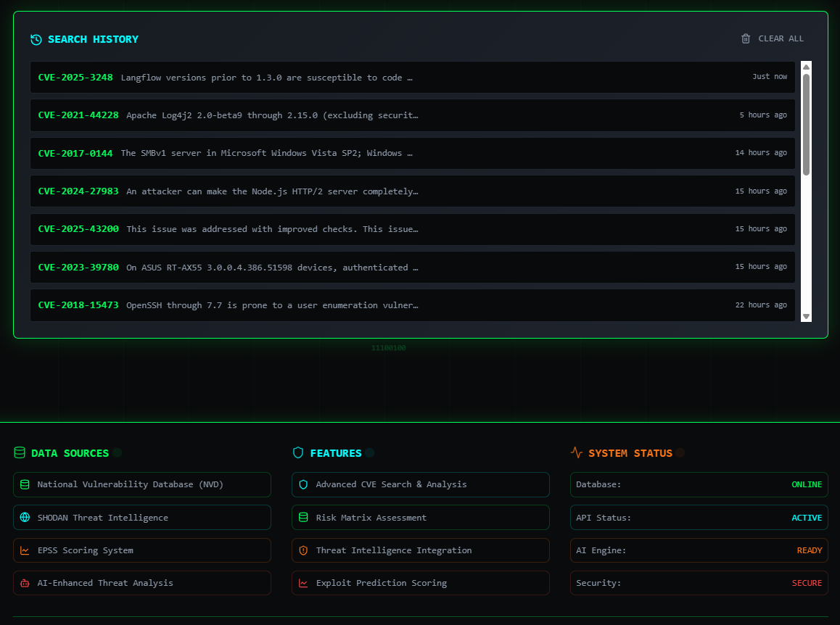Click the trash can icon beside Clear All

pos(745,38)
